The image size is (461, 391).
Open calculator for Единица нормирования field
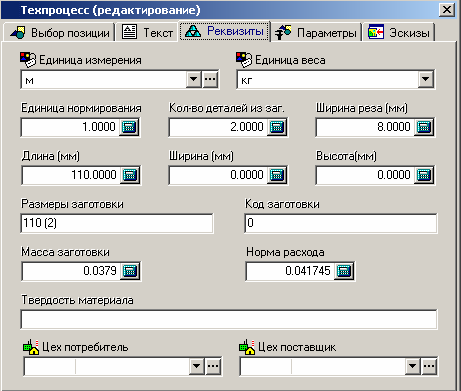click(129, 127)
